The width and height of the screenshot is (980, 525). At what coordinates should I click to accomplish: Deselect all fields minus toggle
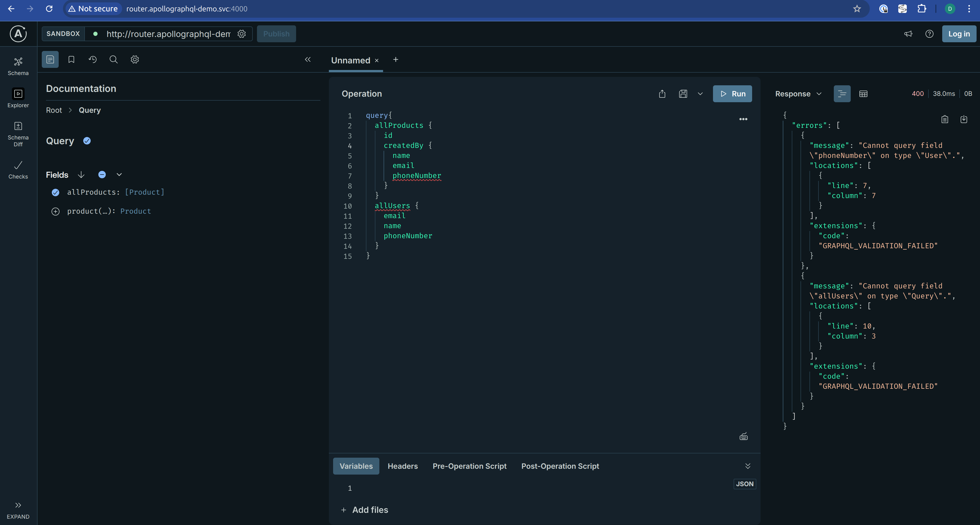[102, 175]
